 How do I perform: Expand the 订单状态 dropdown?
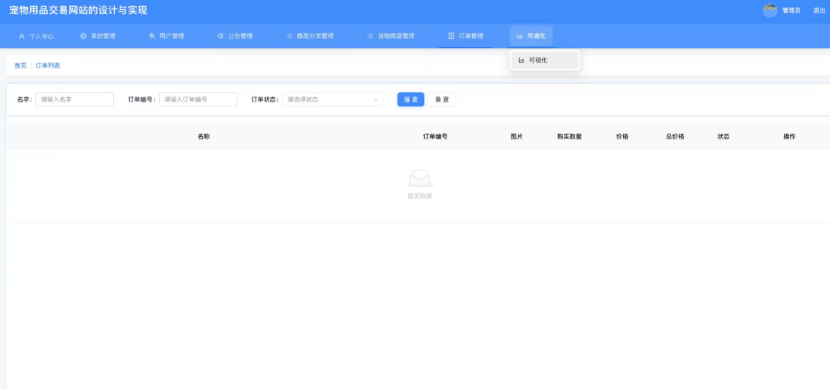332,99
